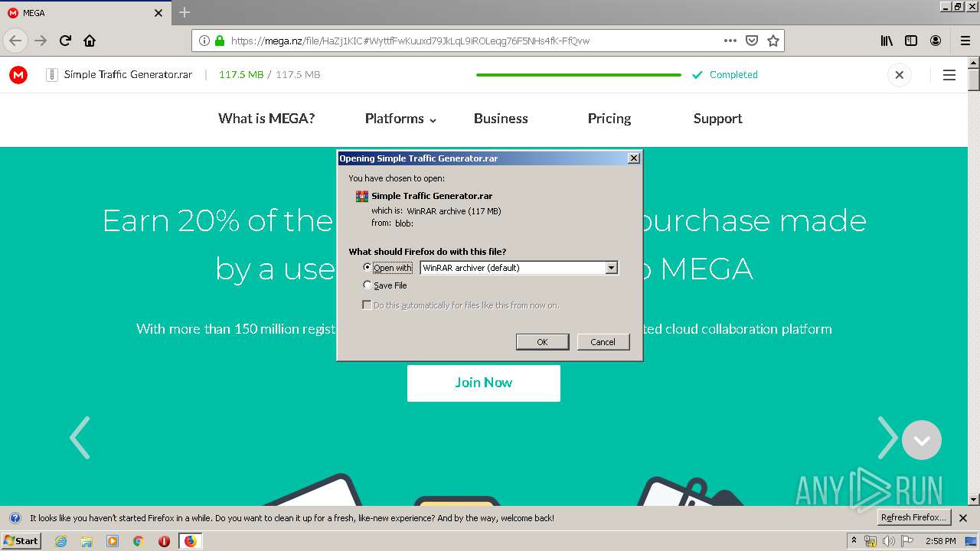
Task: Open MEGA site hamburger menu
Action: 949,75
